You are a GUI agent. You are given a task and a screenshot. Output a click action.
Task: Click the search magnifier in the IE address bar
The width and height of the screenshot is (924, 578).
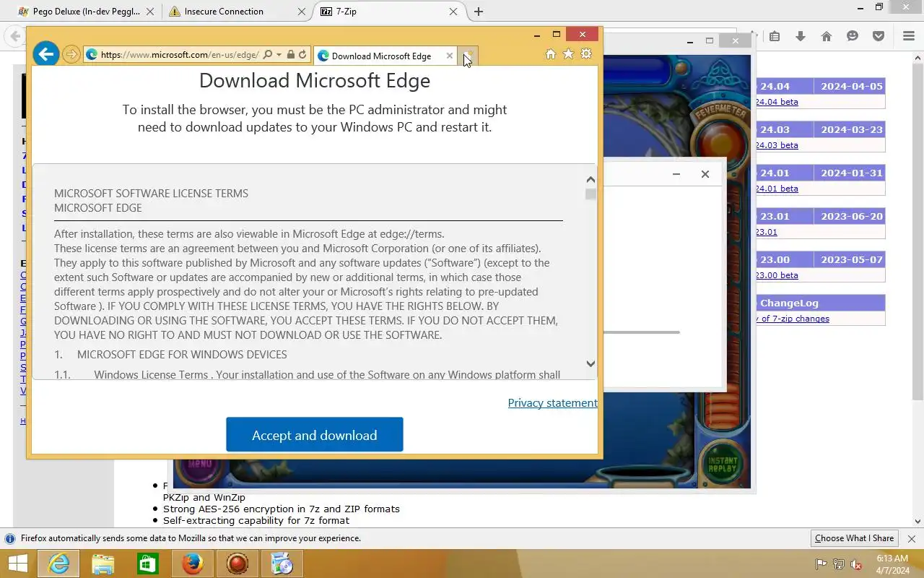tap(268, 55)
